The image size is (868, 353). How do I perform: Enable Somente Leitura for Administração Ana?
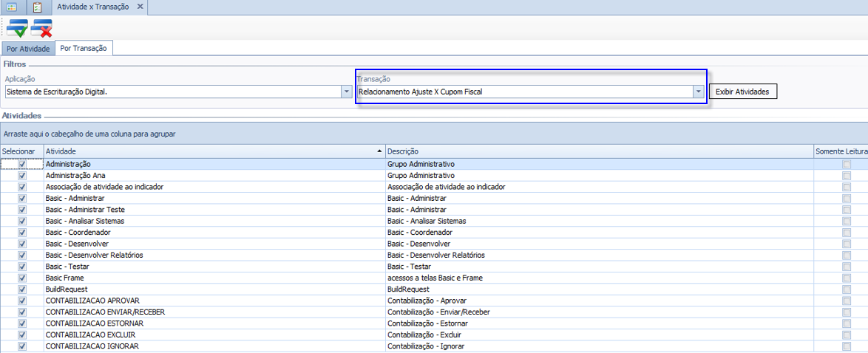click(x=847, y=176)
